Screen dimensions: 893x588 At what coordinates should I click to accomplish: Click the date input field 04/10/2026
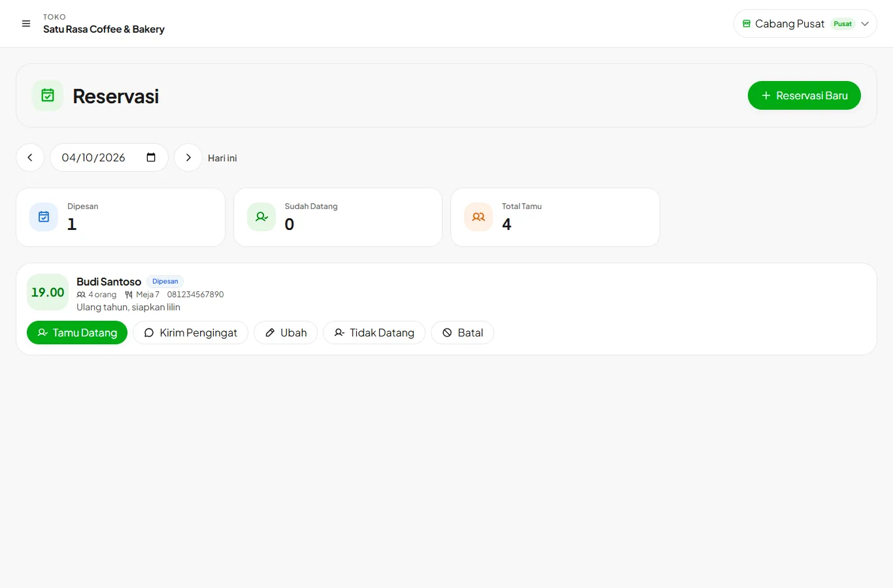pyautogui.click(x=109, y=157)
